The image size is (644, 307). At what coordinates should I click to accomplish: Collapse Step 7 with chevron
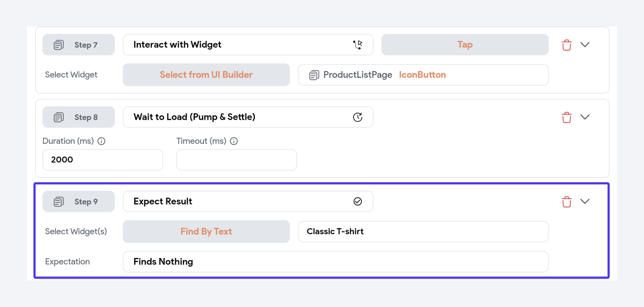(x=585, y=44)
